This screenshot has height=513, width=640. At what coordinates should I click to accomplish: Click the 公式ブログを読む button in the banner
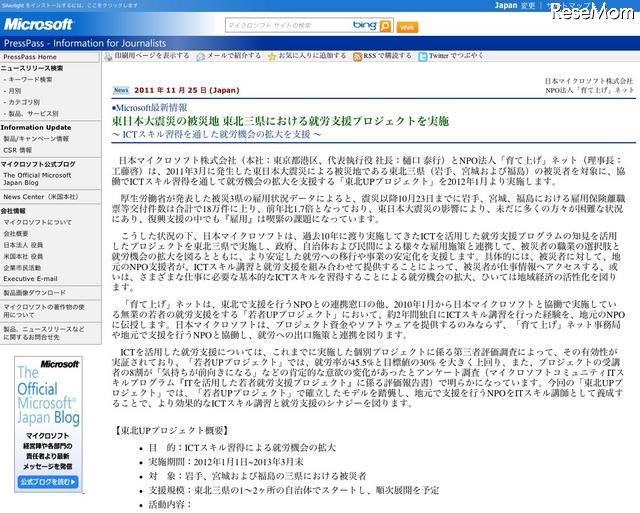coord(48,482)
